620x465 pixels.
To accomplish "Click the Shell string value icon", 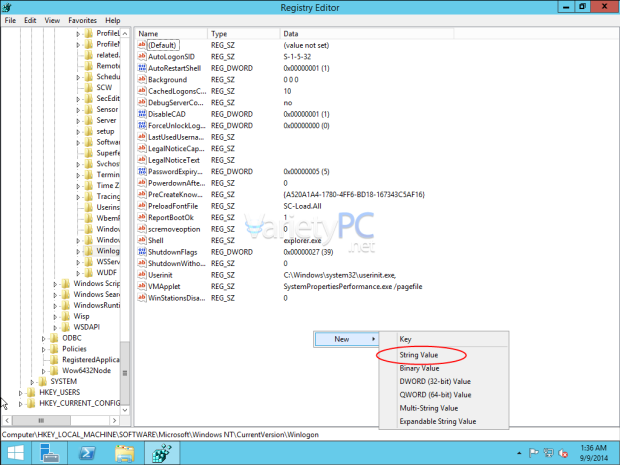I will [x=142, y=240].
